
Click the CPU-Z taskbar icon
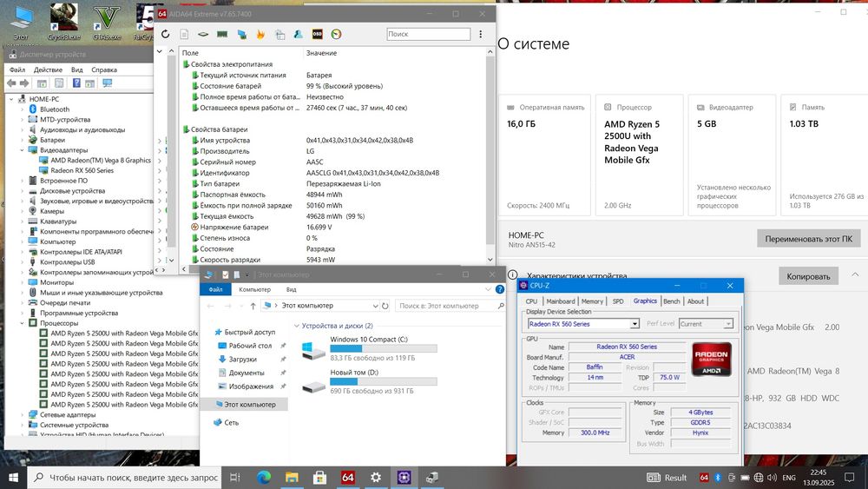pos(404,477)
